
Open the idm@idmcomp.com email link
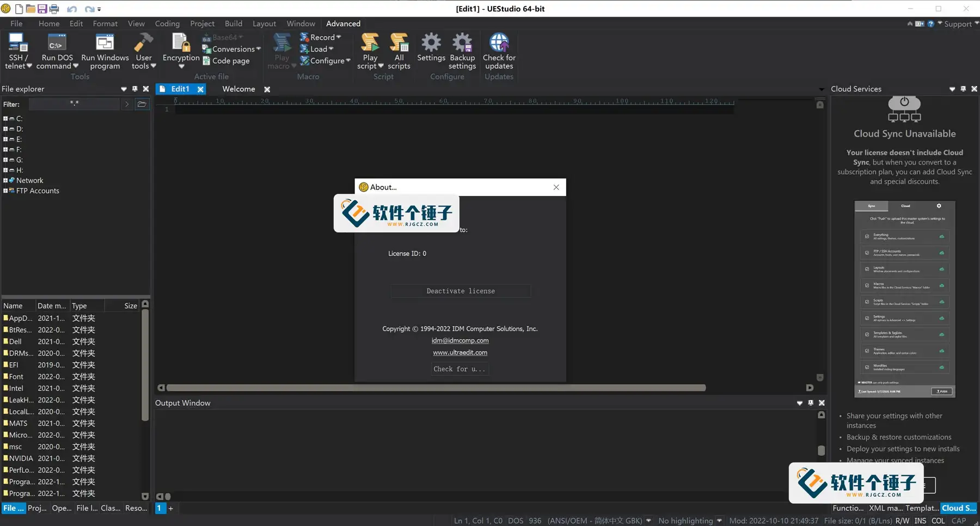coord(460,340)
